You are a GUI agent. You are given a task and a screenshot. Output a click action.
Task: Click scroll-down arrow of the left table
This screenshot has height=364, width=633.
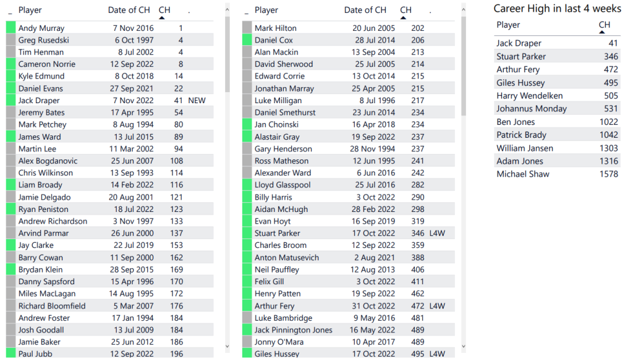(227, 346)
